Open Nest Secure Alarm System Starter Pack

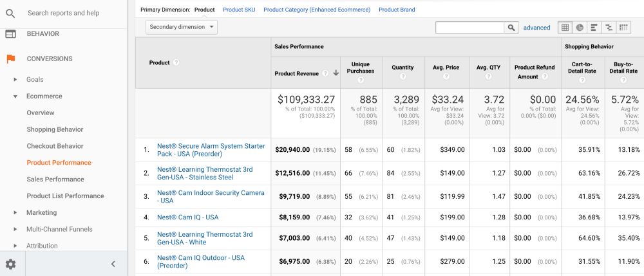211,150
